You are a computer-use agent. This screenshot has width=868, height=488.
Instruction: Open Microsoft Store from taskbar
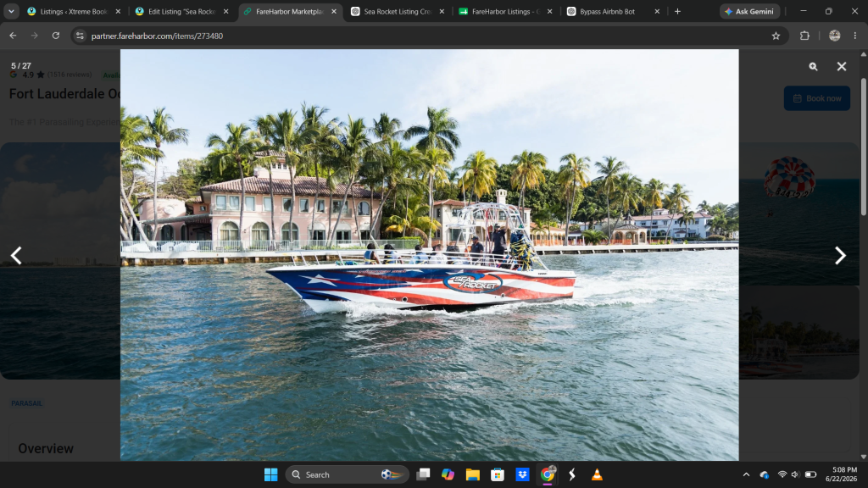pyautogui.click(x=497, y=474)
